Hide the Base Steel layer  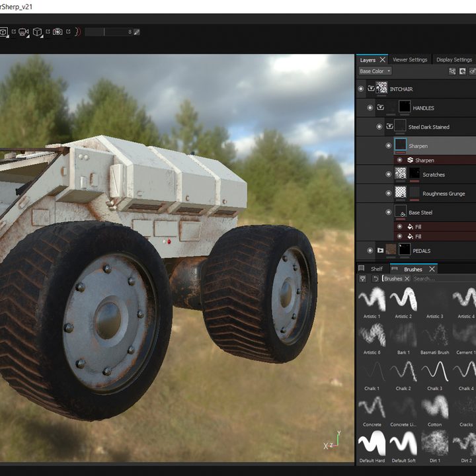coord(388,212)
